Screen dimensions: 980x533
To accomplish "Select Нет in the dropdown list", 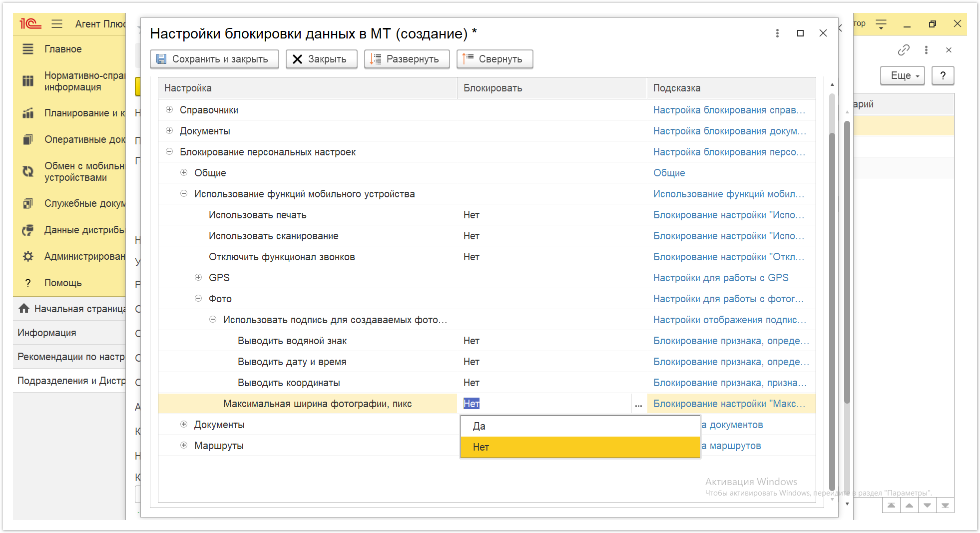I will coord(580,447).
